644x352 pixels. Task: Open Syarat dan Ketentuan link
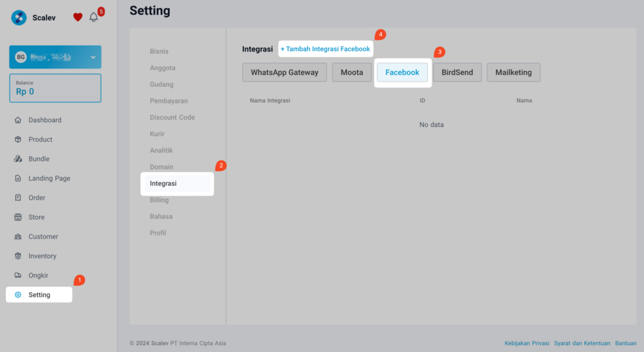pos(582,343)
